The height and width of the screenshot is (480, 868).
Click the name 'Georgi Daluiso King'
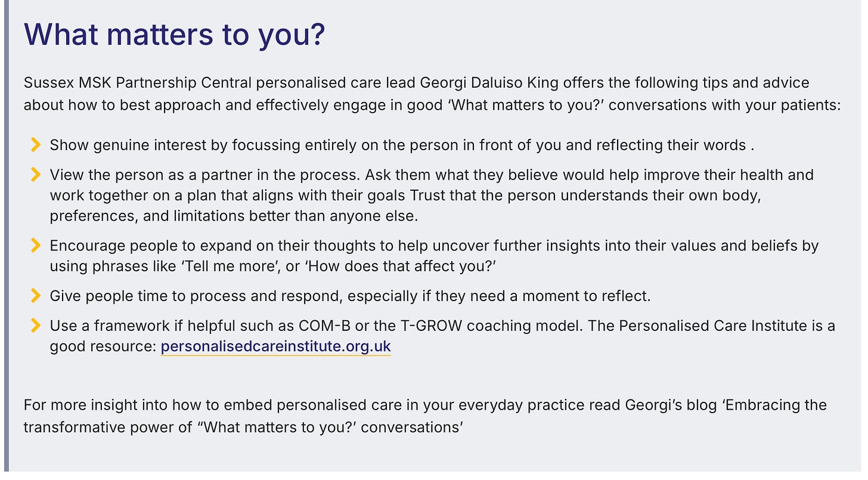pyautogui.click(x=482, y=82)
